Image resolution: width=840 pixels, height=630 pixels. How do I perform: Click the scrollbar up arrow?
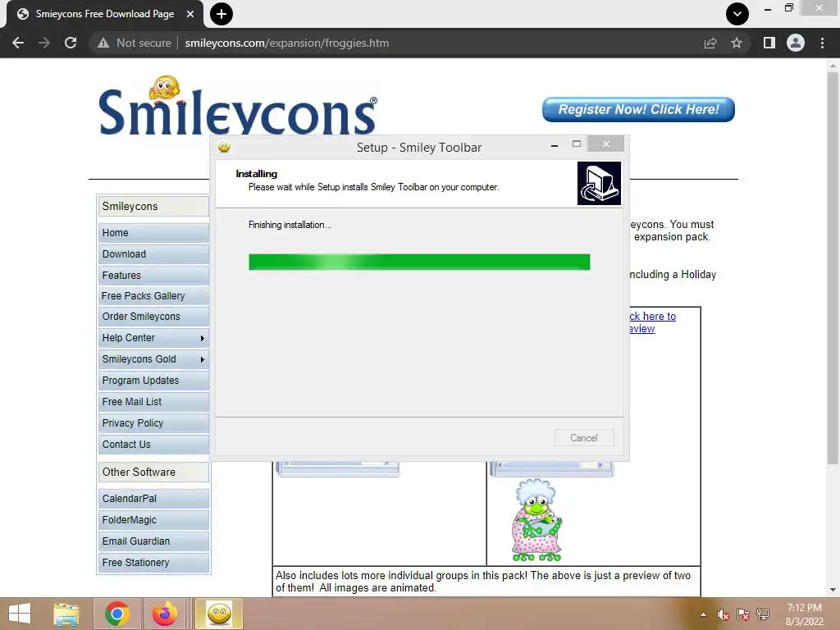pyautogui.click(x=833, y=64)
